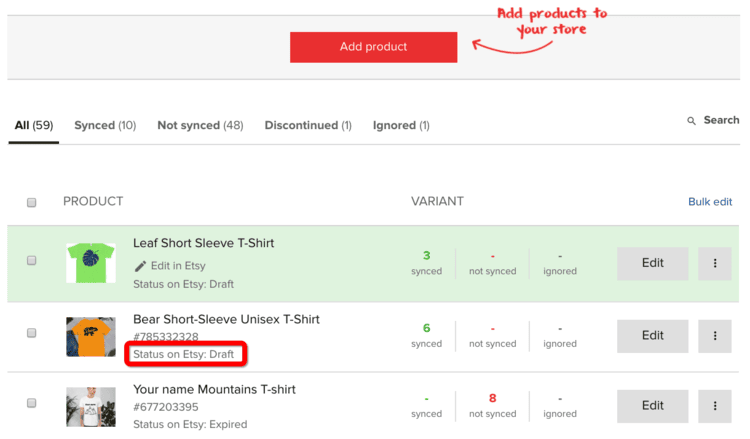Show the Discontinued (1) tab

(x=308, y=126)
